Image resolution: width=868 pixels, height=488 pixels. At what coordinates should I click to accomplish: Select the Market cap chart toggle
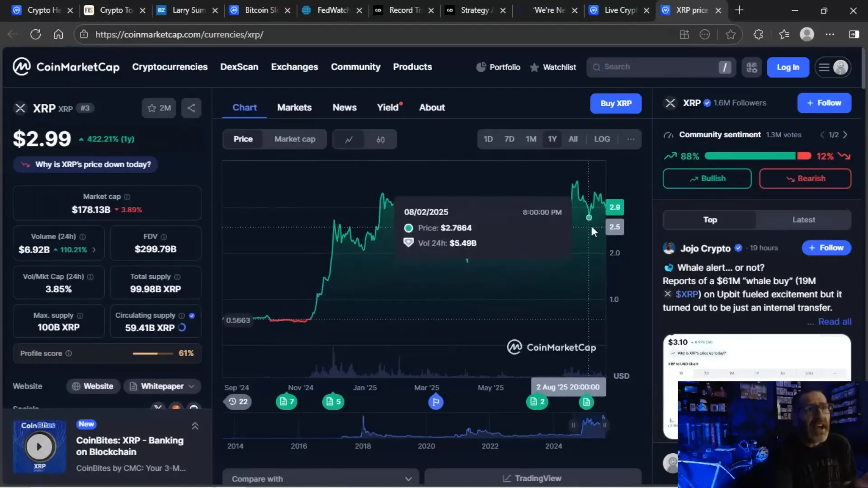pos(295,139)
